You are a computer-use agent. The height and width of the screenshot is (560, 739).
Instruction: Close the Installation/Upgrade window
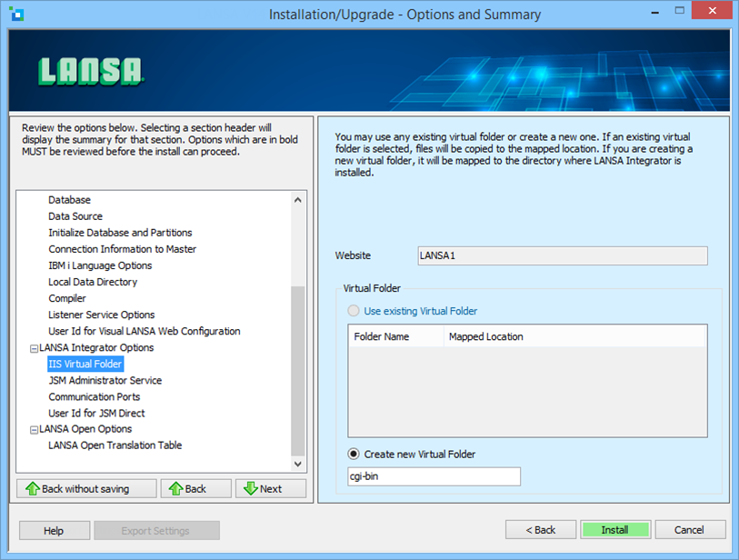click(x=712, y=10)
